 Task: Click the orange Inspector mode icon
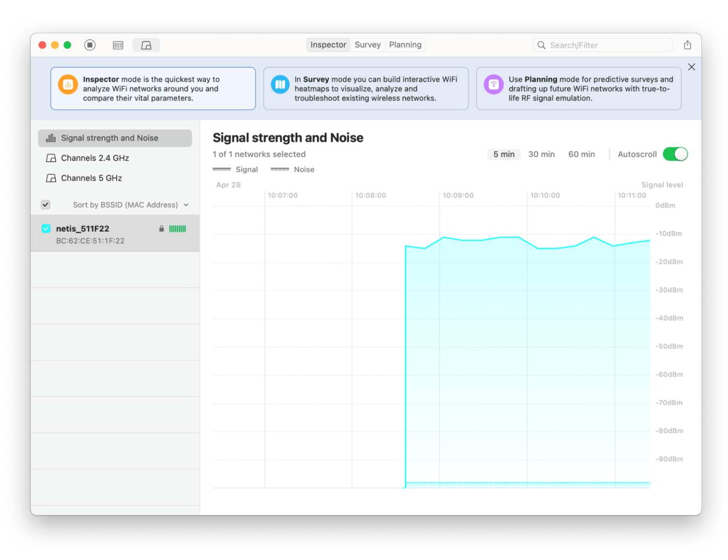click(x=68, y=84)
